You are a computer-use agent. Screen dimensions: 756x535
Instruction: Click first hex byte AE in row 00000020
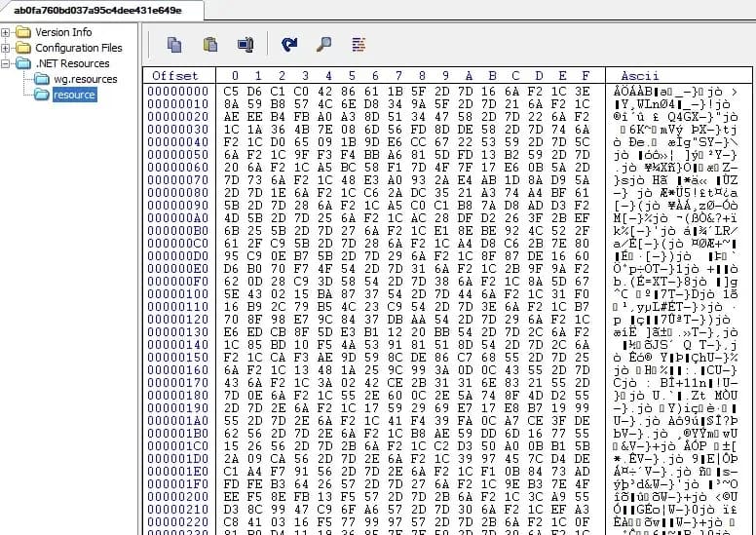click(x=231, y=117)
